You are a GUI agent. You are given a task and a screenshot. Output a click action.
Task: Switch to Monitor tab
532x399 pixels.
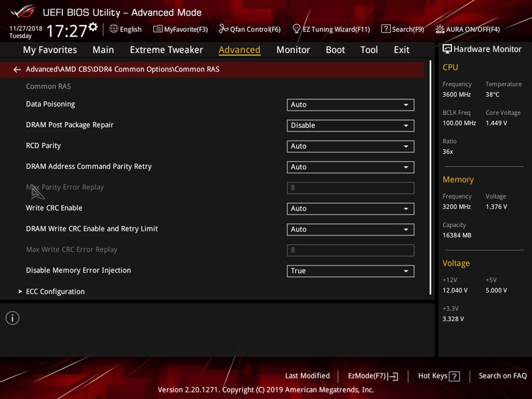tap(293, 50)
